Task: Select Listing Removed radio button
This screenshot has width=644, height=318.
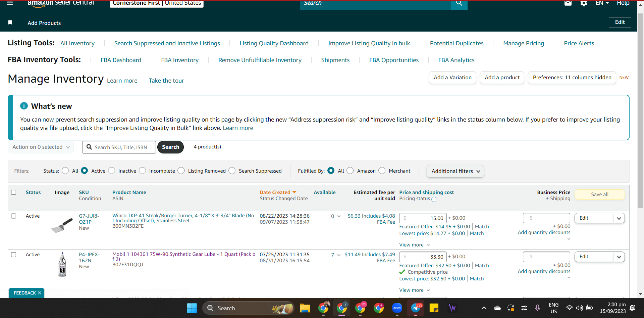Action: [181, 171]
